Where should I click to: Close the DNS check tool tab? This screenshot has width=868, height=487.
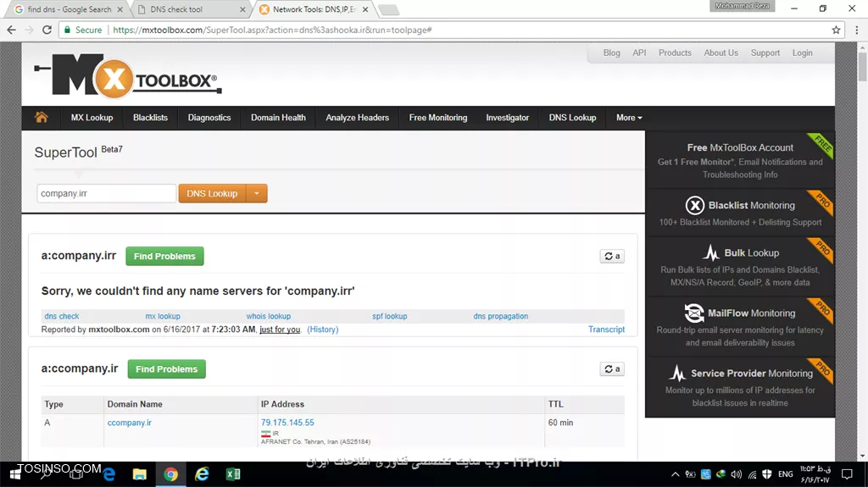pos(242,9)
